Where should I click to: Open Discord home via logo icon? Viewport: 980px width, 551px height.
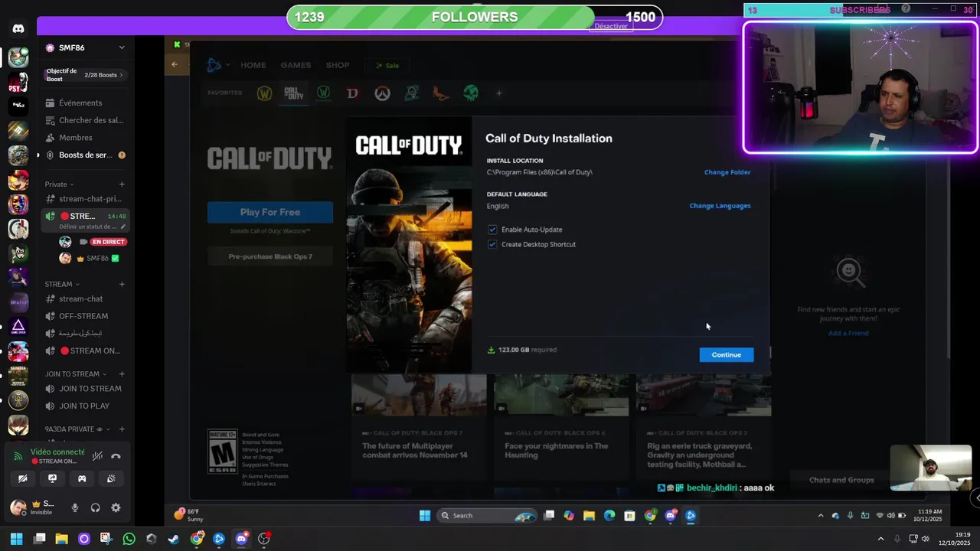pos(18,29)
